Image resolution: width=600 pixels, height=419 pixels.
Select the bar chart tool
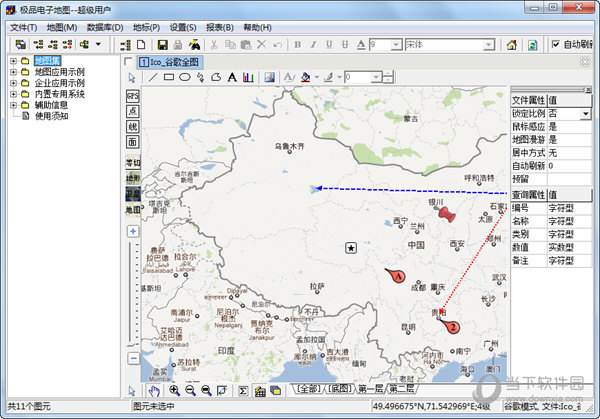(x=248, y=77)
